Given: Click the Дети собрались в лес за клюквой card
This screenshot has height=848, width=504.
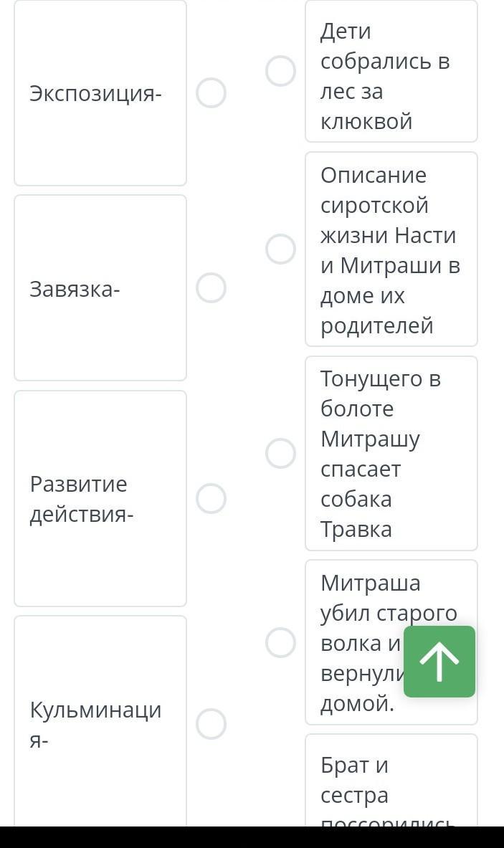Looking at the screenshot, I should click(x=391, y=71).
